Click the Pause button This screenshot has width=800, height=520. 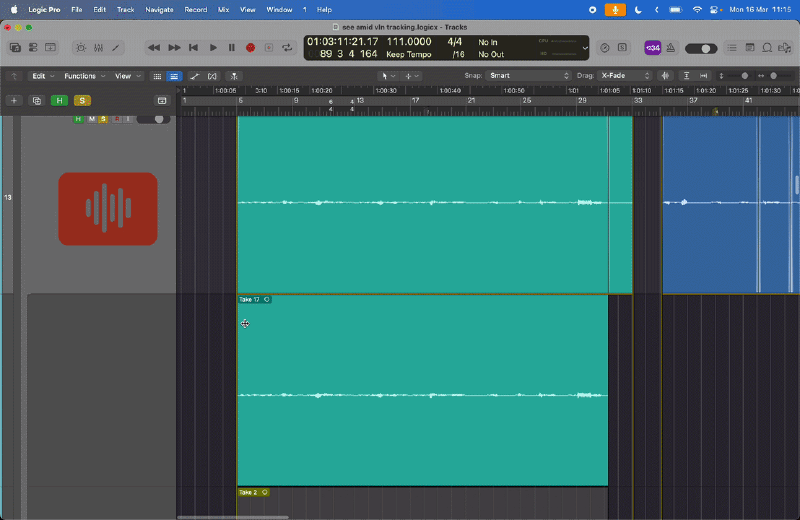click(232, 47)
